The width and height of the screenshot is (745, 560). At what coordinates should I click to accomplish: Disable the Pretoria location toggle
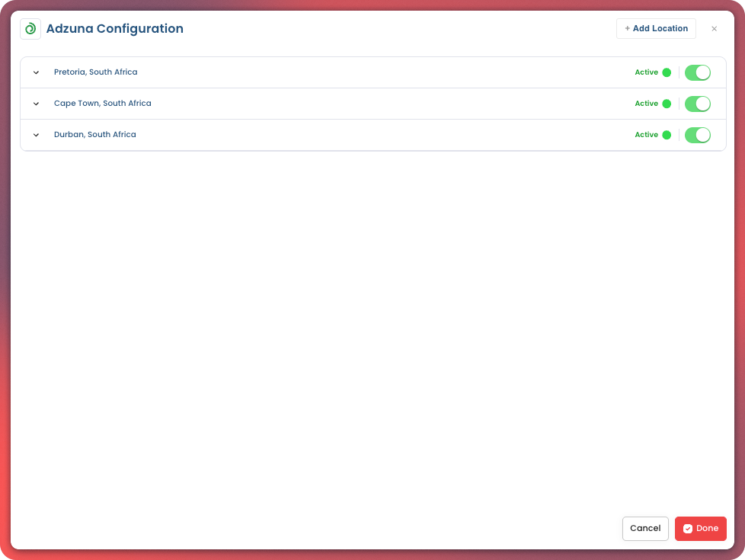tap(697, 72)
